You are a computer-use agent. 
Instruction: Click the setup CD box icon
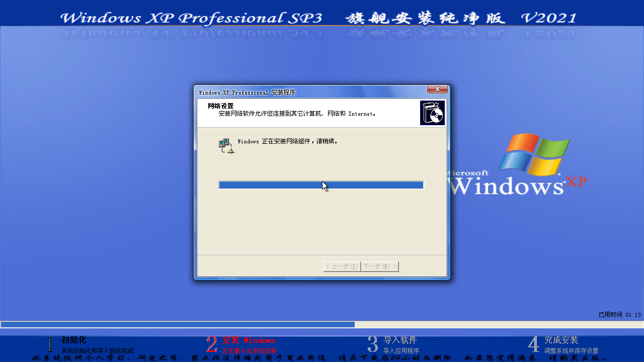tap(432, 113)
